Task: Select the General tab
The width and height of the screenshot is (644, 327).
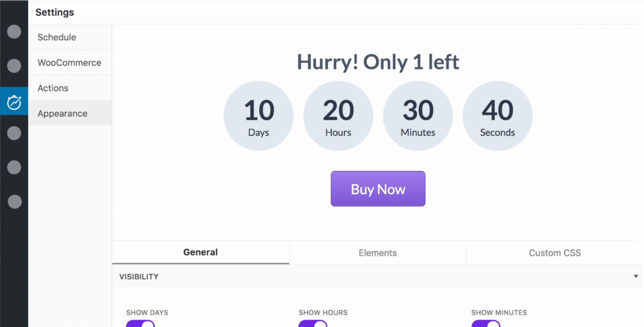Action: coord(200,253)
